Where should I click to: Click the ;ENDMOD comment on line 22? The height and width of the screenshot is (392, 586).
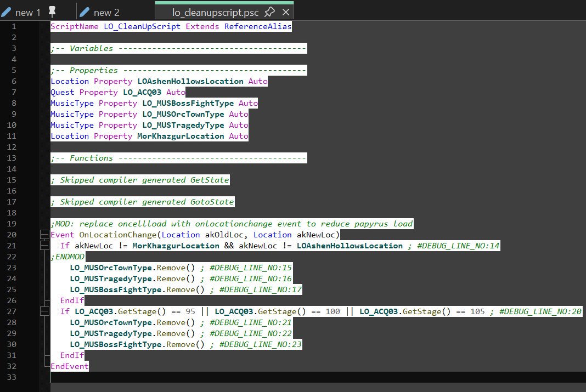point(67,257)
